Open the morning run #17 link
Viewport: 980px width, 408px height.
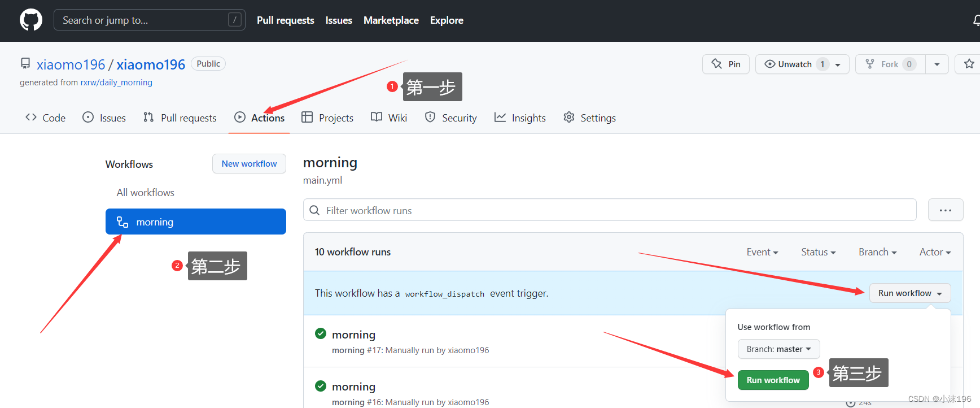point(354,335)
